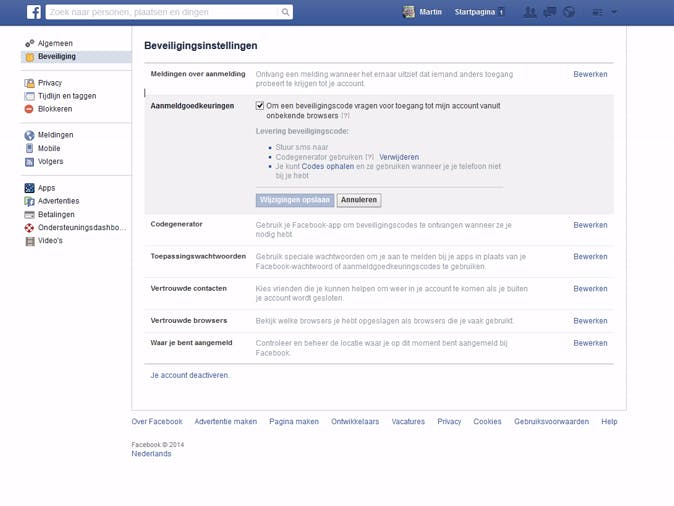Open the Gebruiksvoorwaarden footer link
The image size is (674, 506).
pos(551,422)
